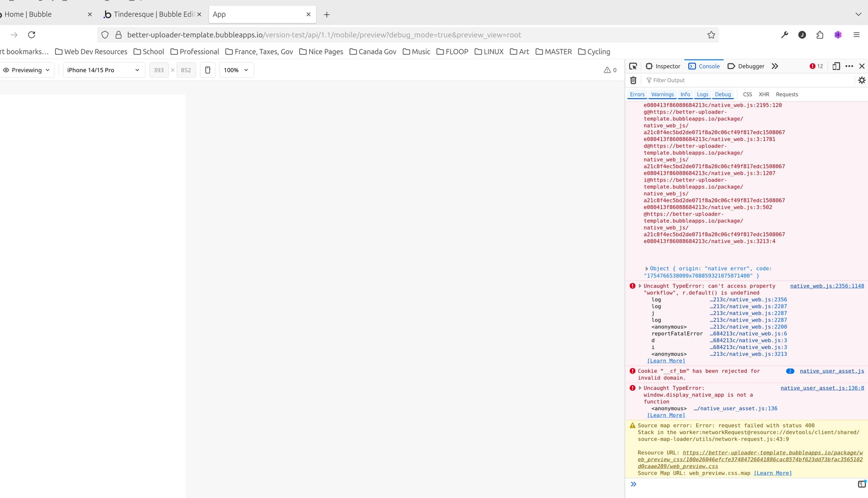Open native_web.js:2356:1148 source link

(x=827, y=286)
